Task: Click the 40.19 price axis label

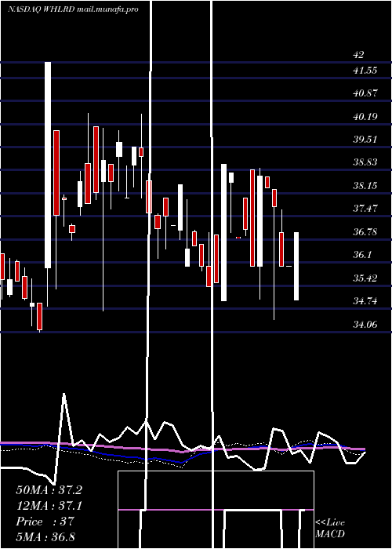Action: [x=365, y=117]
